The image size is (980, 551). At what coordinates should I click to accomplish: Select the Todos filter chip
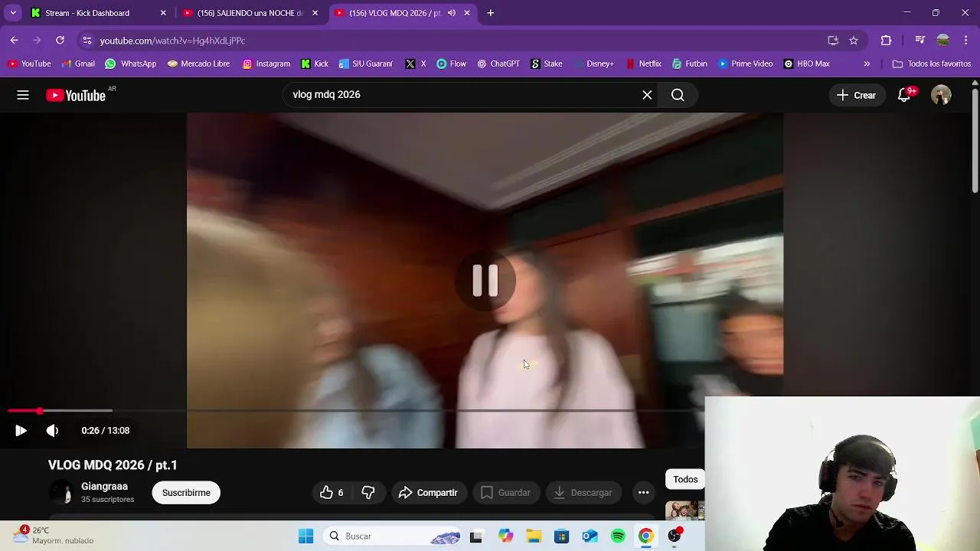(x=685, y=480)
